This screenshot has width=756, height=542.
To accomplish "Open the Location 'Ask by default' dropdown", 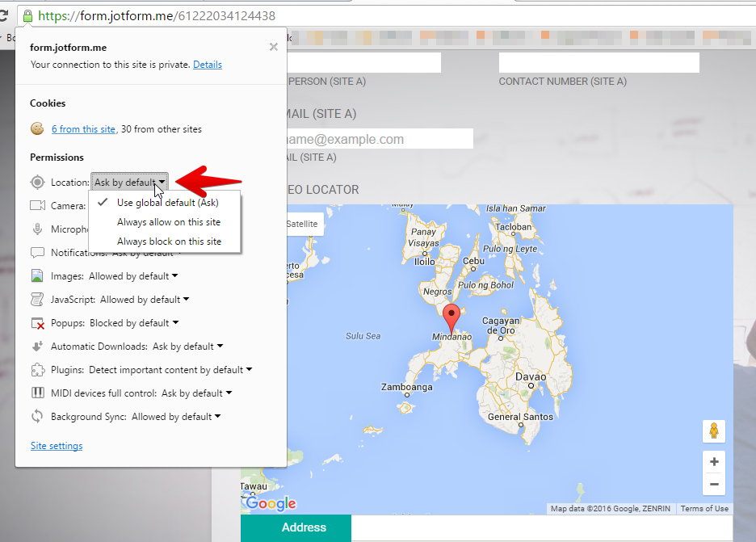I will tap(129, 183).
